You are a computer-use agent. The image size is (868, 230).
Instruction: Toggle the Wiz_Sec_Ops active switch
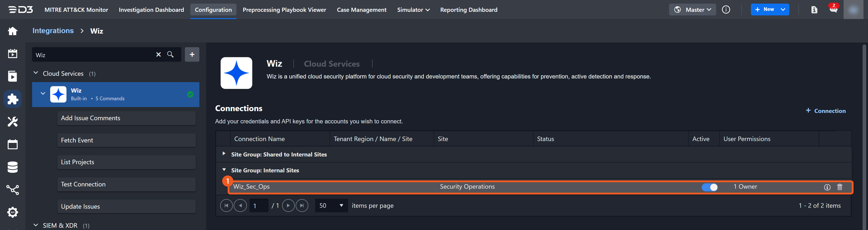click(x=709, y=187)
